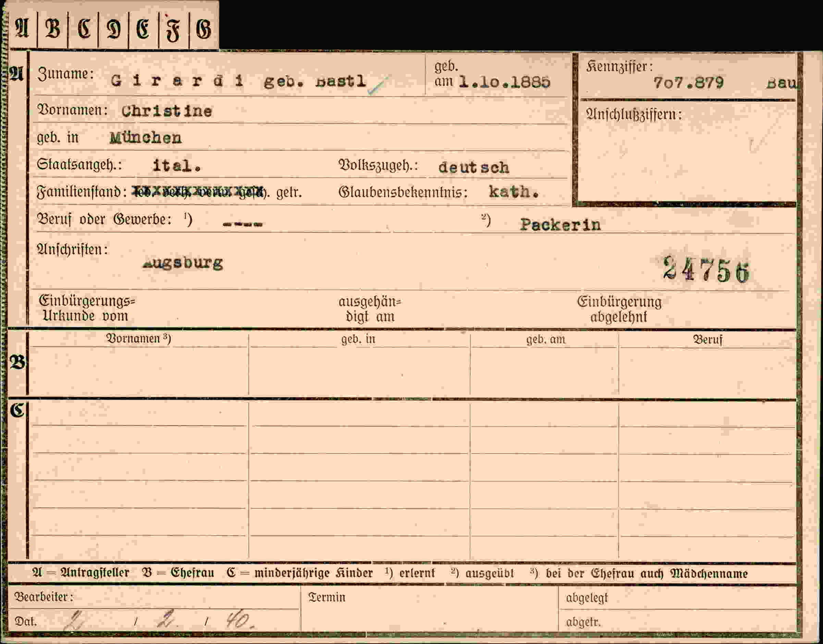Screen dimensions: 823x644
Task: Click Kennziffer number '707.879'
Action: [x=688, y=83]
